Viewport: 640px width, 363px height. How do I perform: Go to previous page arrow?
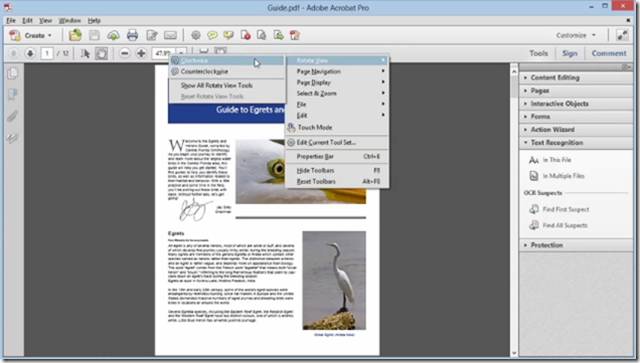[13, 53]
